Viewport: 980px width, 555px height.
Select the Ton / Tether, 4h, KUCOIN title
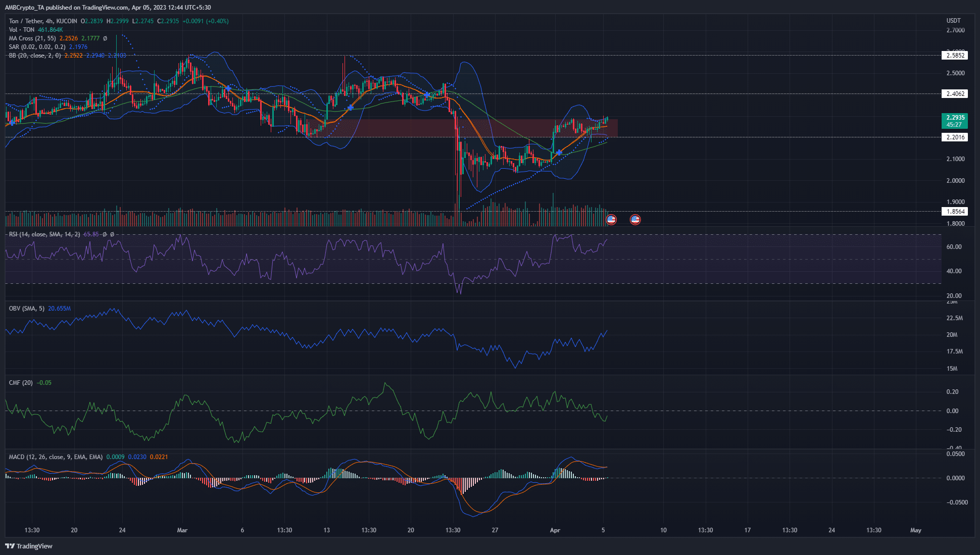[x=43, y=21]
